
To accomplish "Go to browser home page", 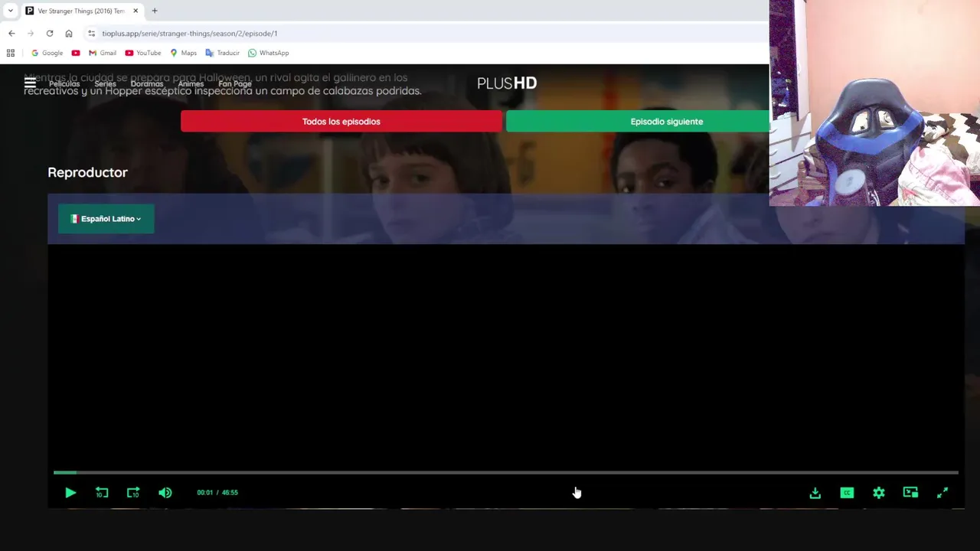I will [69, 34].
